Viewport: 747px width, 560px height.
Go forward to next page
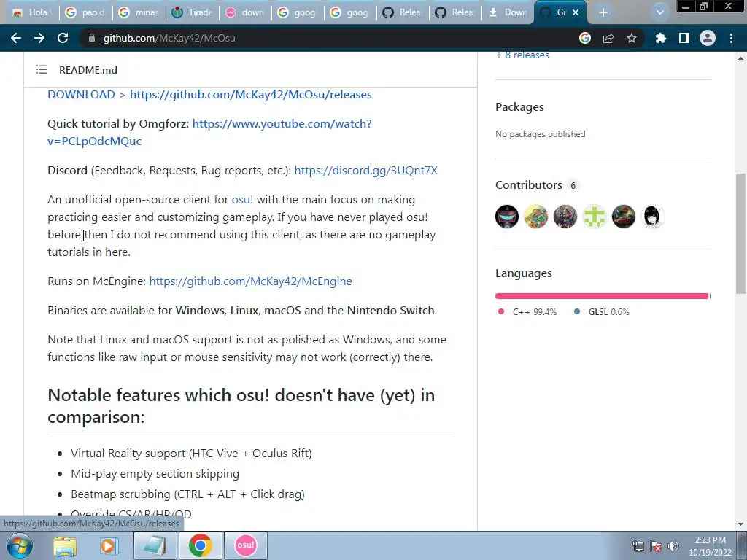39,38
